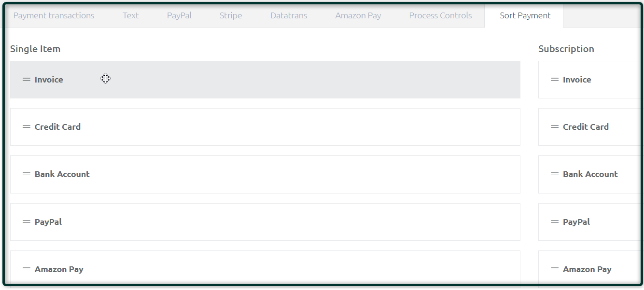
Task: Switch to the Text tab
Action: click(130, 15)
